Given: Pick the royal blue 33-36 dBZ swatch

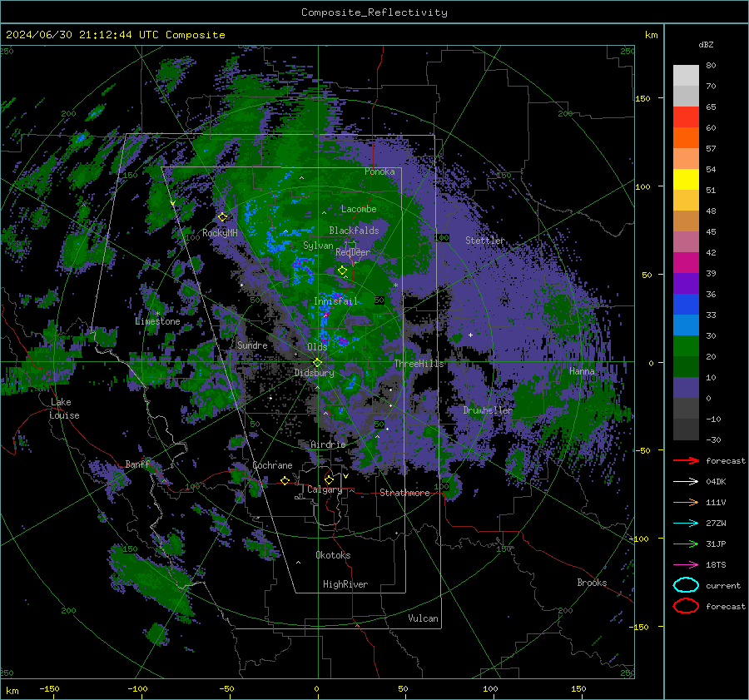Looking at the screenshot, I should pyautogui.click(x=686, y=305).
